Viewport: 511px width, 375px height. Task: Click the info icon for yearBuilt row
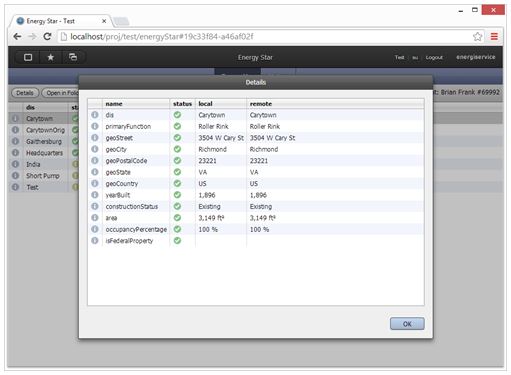95,195
